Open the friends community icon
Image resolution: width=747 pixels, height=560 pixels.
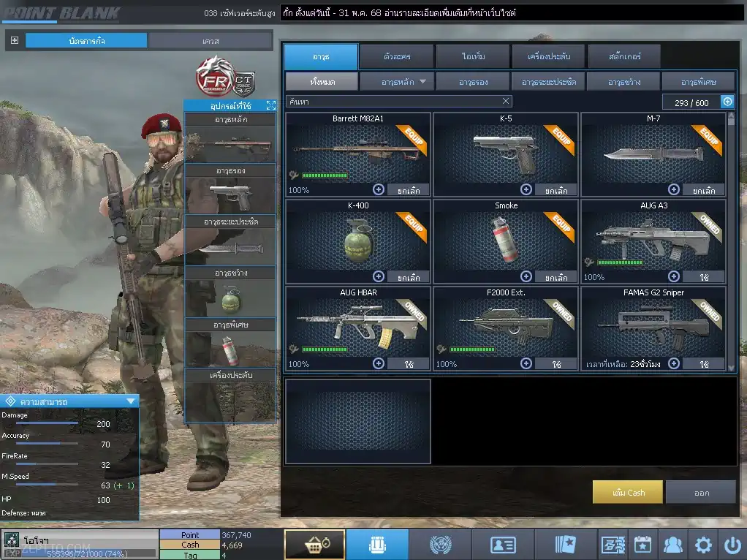point(672,545)
